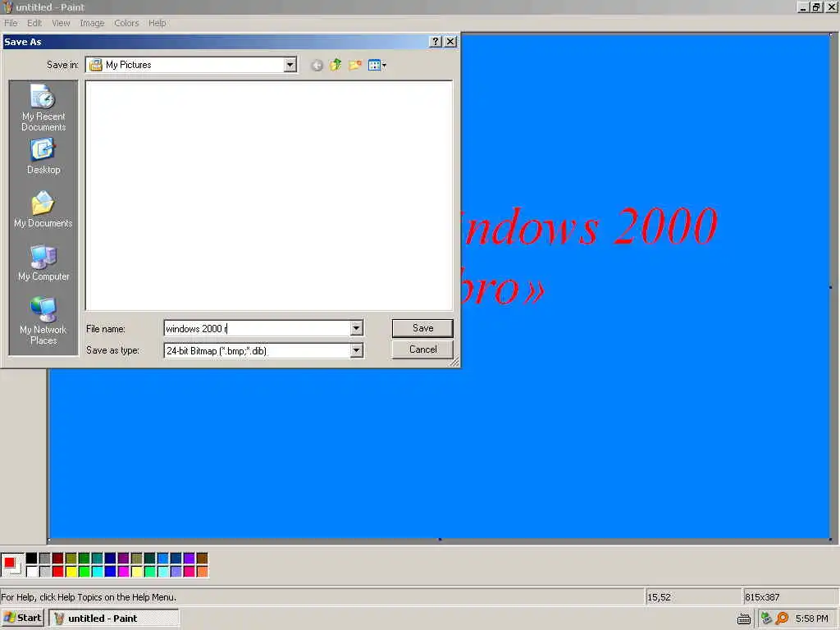Select the white color swatch
The width and height of the screenshot is (840, 630).
(x=32, y=572)
